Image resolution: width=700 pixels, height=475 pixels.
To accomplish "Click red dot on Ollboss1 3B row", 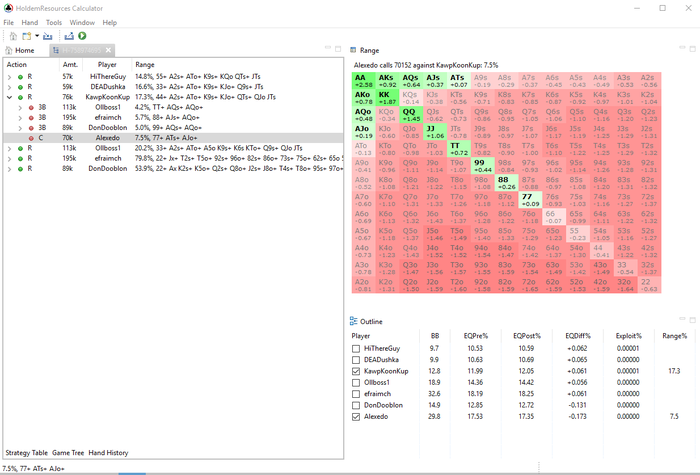I will tap(31, 108).
